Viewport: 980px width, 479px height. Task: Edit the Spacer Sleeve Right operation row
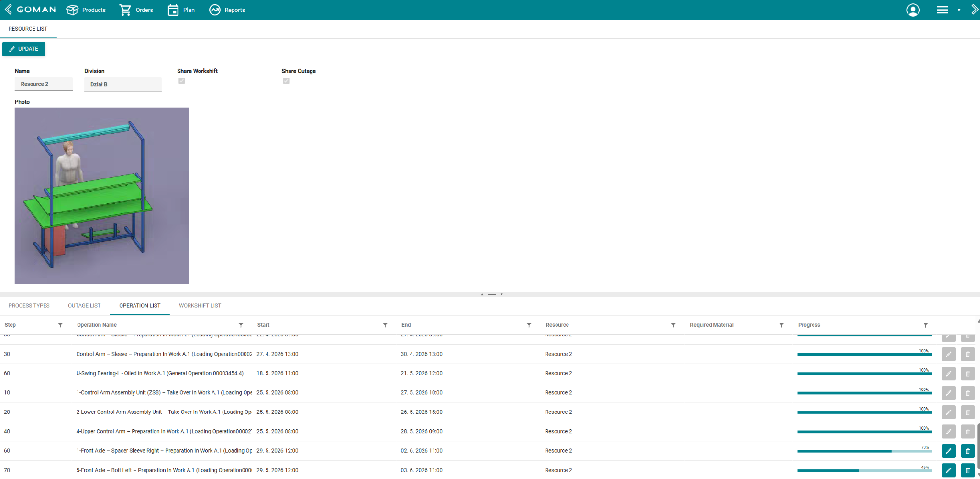948,451
